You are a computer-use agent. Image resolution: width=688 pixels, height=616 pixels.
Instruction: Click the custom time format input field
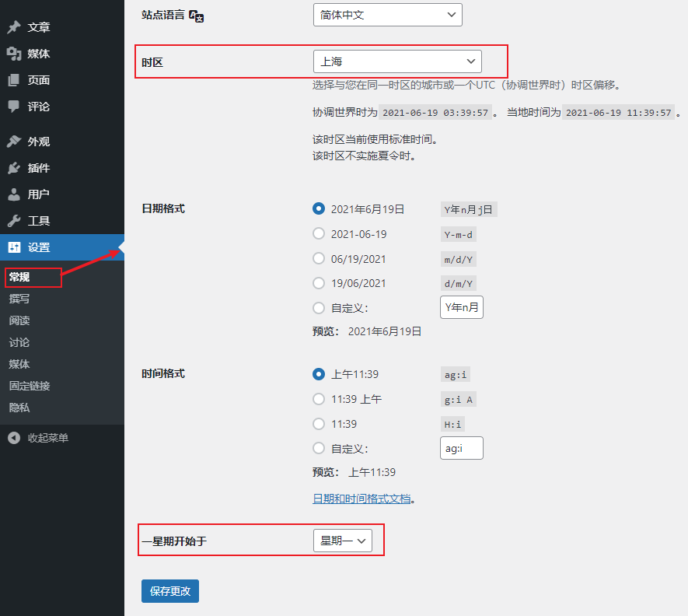click(x=462, y=448)
